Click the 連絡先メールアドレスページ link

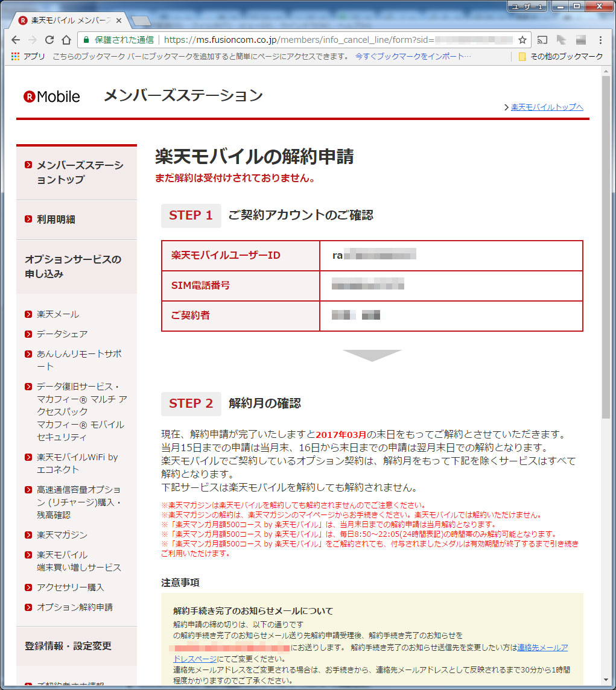pos(542,648)
